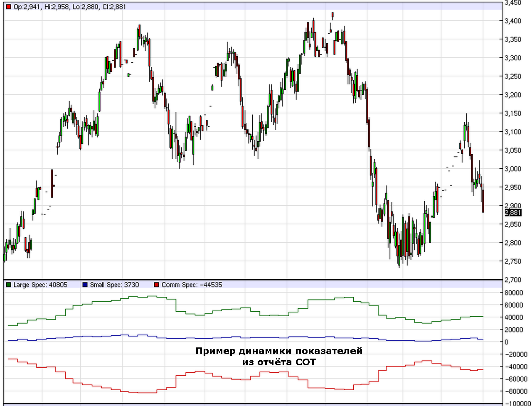
Task: Click the red Comm Spec legend swatch
Action: point(157,285)
